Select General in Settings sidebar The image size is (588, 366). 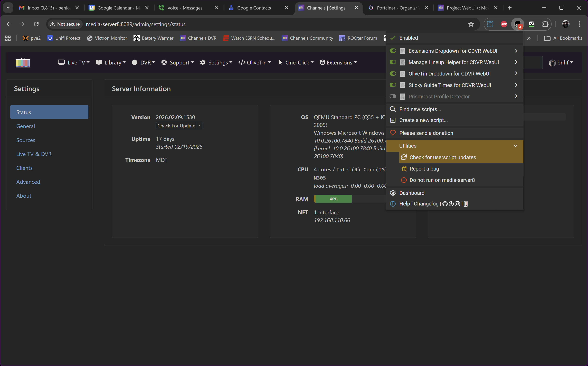[26, 126]
